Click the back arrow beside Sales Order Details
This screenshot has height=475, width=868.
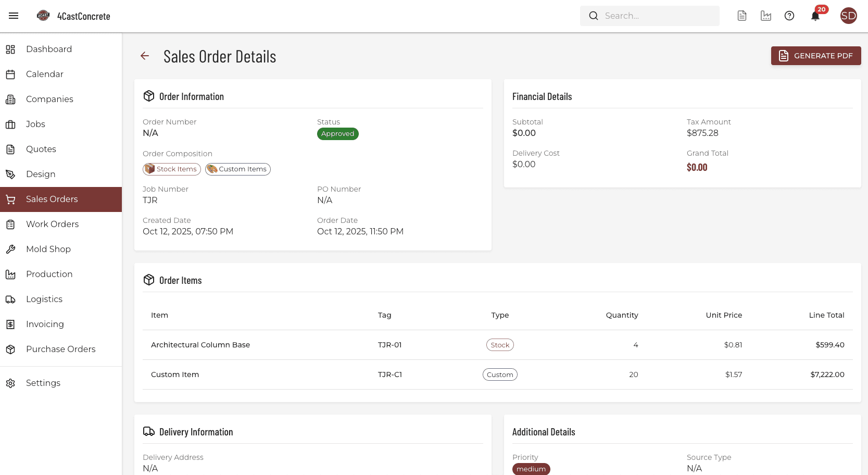point(144,56)
